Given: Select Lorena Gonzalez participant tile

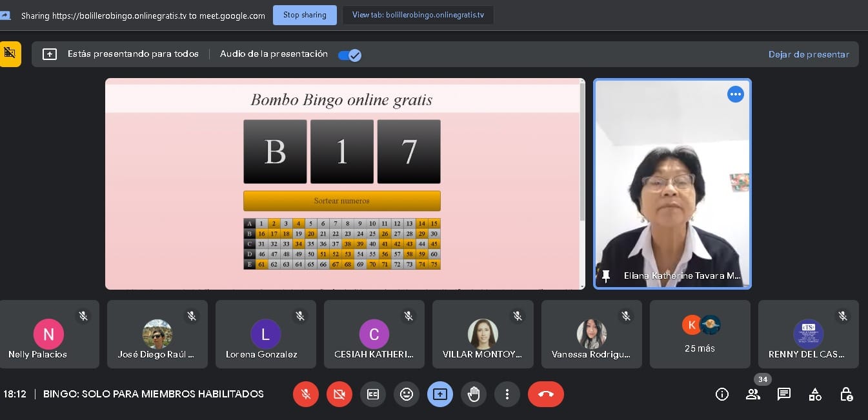Looking at the screenshot, I should pyautogui.click(x=266, y=334).
